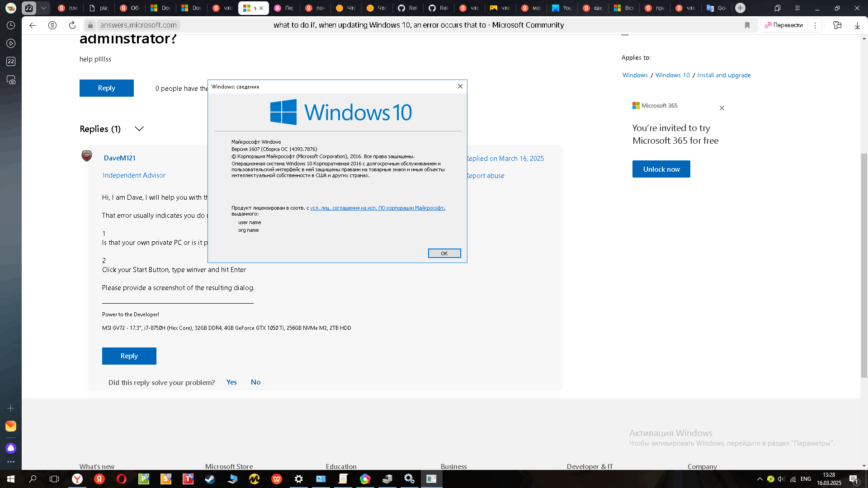The image size is (868, 488).
Task: Switch to the Google Translate tab
Action: click(x=717, y=8)
